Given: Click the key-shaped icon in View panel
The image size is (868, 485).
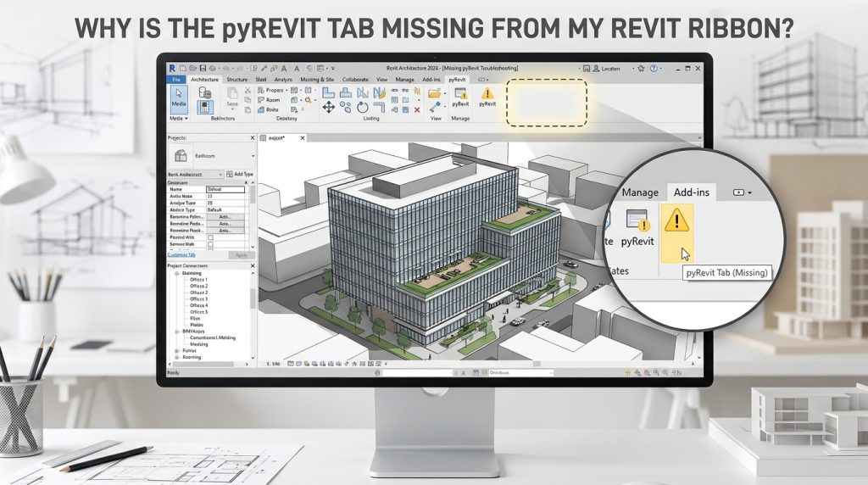Looking at the screenshot, I should [x=435, y=107].
